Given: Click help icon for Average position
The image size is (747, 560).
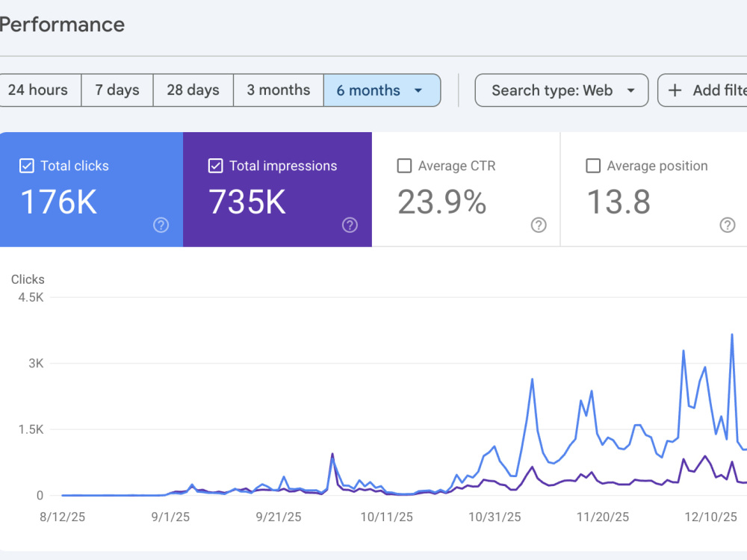Looking at the screenshot, I should click(x=727, y=225).
